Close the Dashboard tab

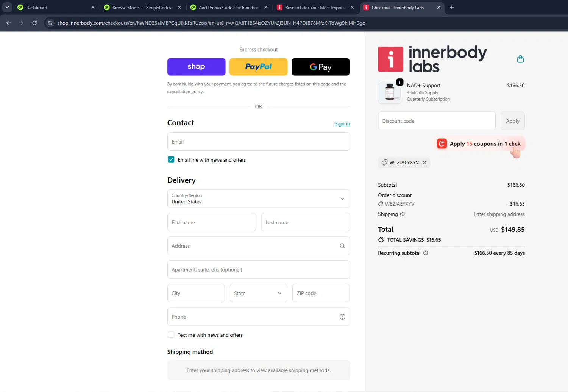coord(93,8)
